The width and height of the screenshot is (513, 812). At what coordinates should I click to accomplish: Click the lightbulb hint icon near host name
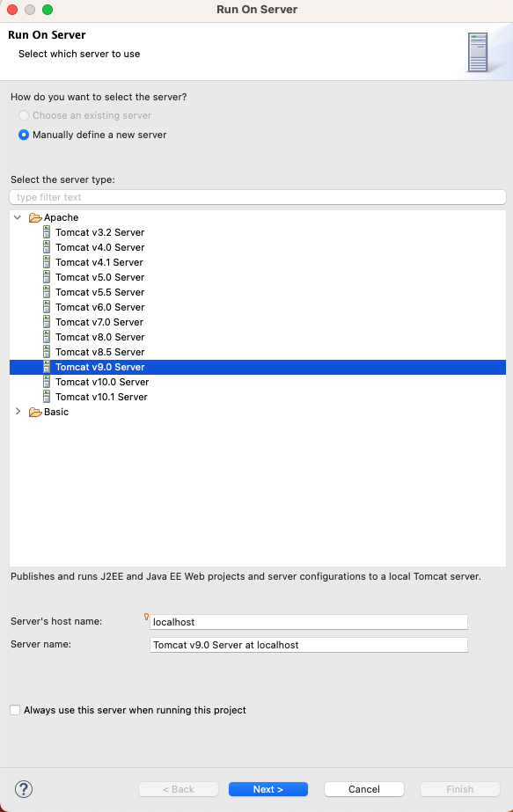[147, 616]
